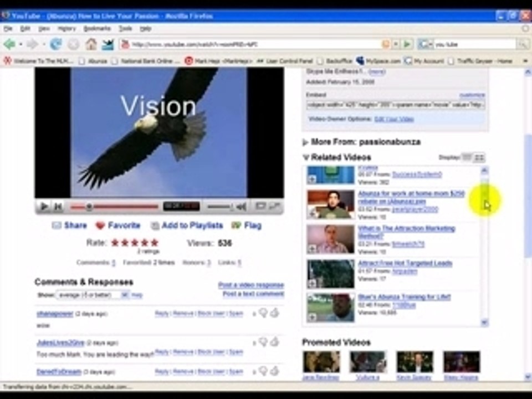
Task: Click the Firefox Back arrow button
Action: 9,44
